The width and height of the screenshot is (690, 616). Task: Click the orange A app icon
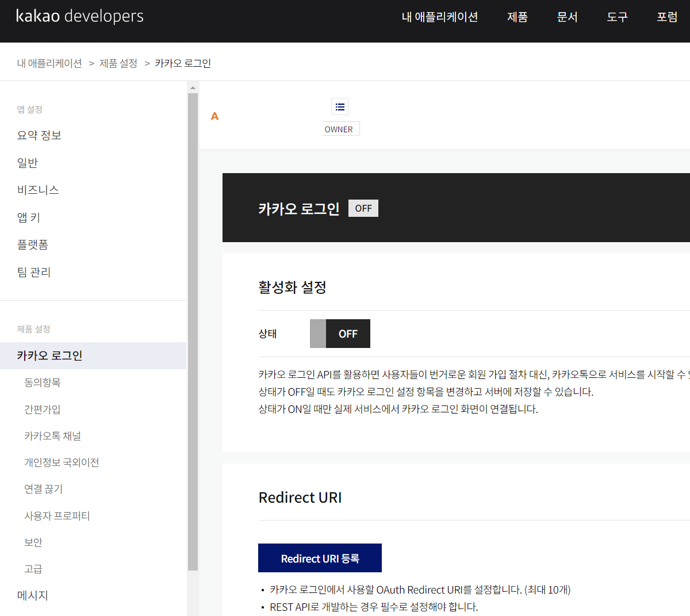coord(214,116)
